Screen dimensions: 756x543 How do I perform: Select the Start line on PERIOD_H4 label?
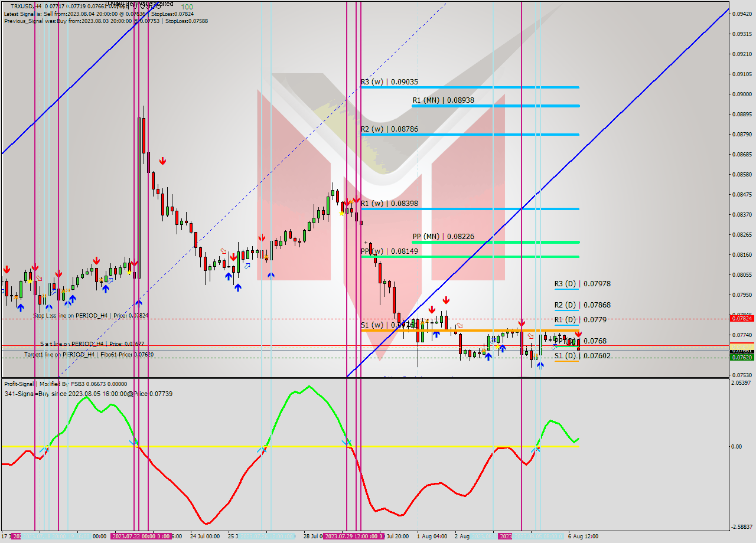tap(92, 344)
